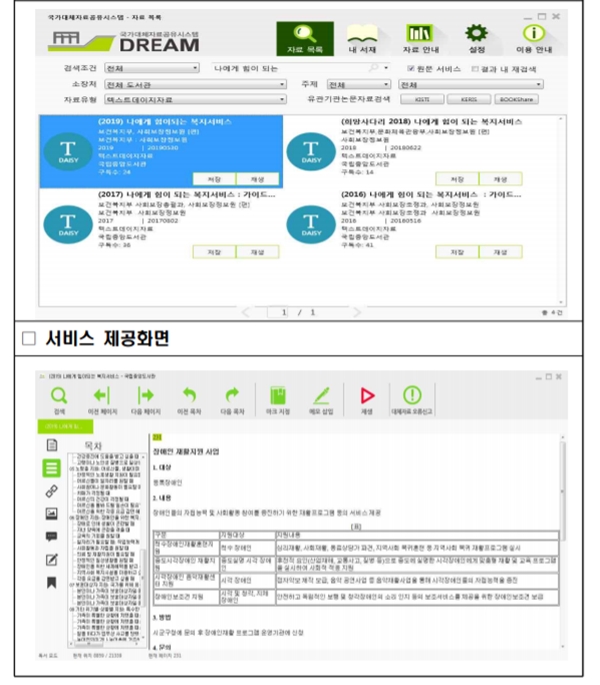Click 재생 for the 2017 result
Screen dimensions: 600x685
point(257,252)
